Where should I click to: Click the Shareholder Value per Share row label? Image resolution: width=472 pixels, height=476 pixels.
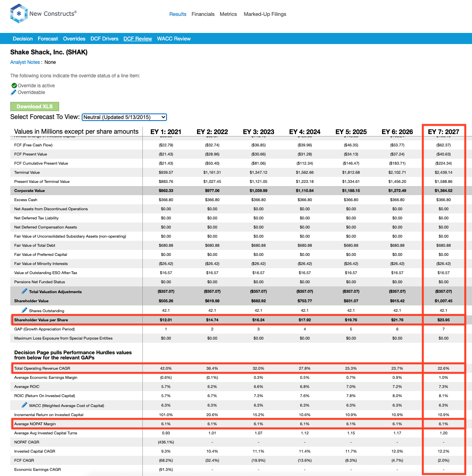coord(41,320)
